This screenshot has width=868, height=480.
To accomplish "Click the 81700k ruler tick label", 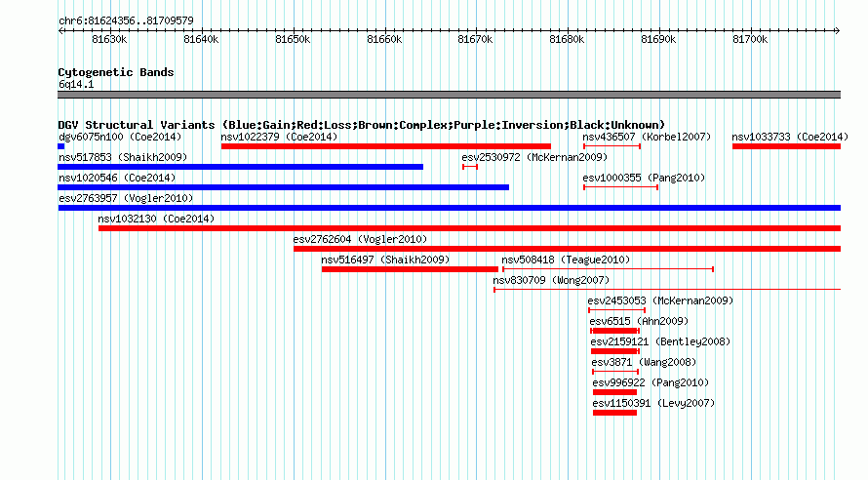I will point(750,39).
